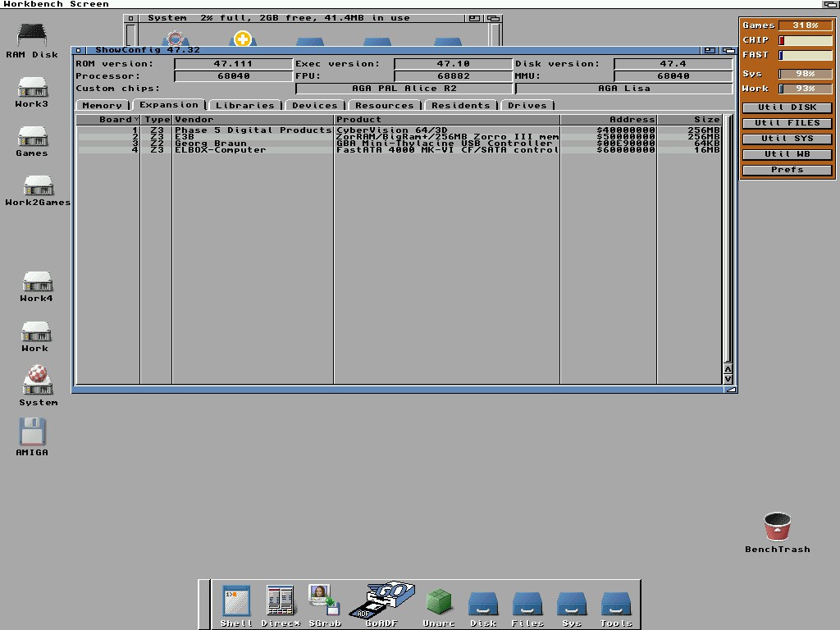Select the "Phase 5 Digital Products" vendor row
This screenshot has height=630, width=840.
(x=253, y=130)
